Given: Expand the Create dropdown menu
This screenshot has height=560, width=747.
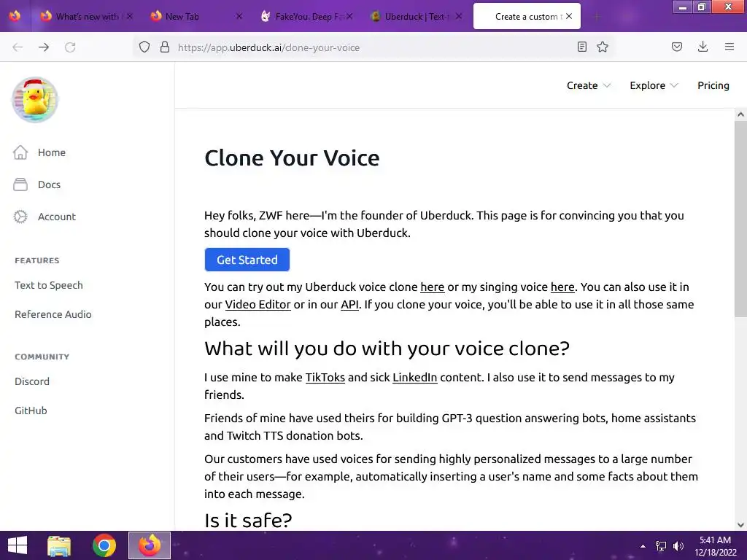Looking at the screenshot, I should point(589,85).
